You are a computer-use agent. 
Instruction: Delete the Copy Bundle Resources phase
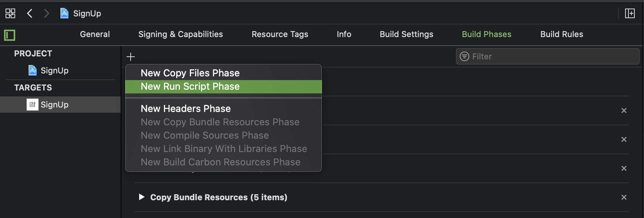click(x=624, y=197)
